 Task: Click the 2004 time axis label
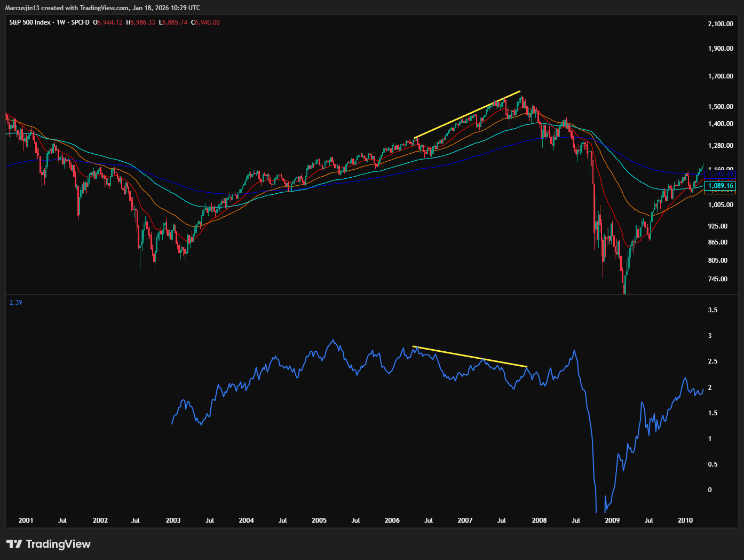pos(246,520)
